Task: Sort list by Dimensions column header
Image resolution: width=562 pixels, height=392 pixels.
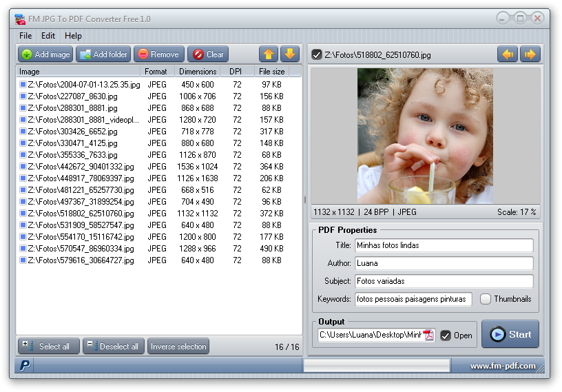Action: pos(198,72)
